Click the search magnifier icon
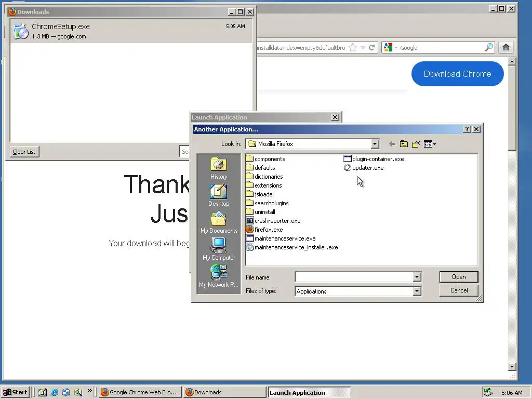This screenshot has height=399, width=532. coord(488,47)
